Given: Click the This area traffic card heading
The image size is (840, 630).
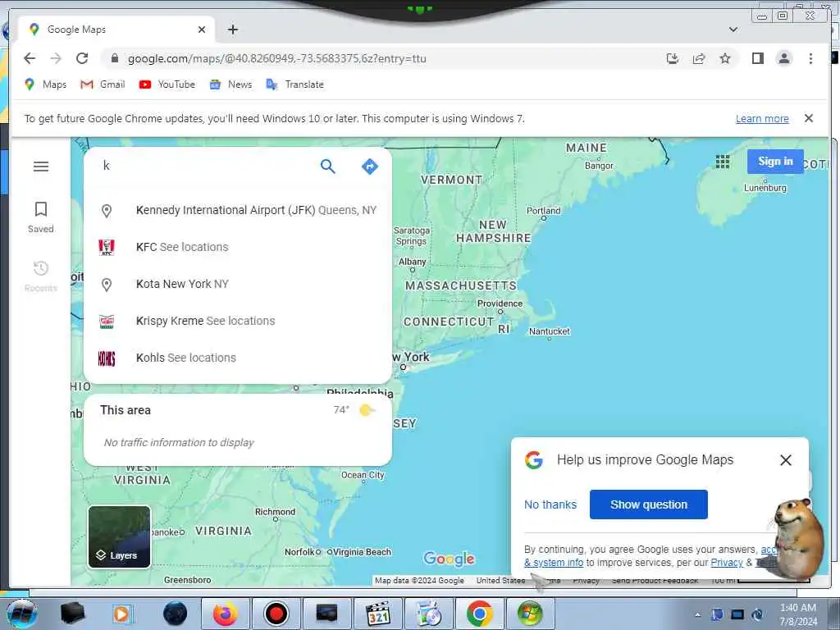Looking at the screenshot, I should (126, 410).
